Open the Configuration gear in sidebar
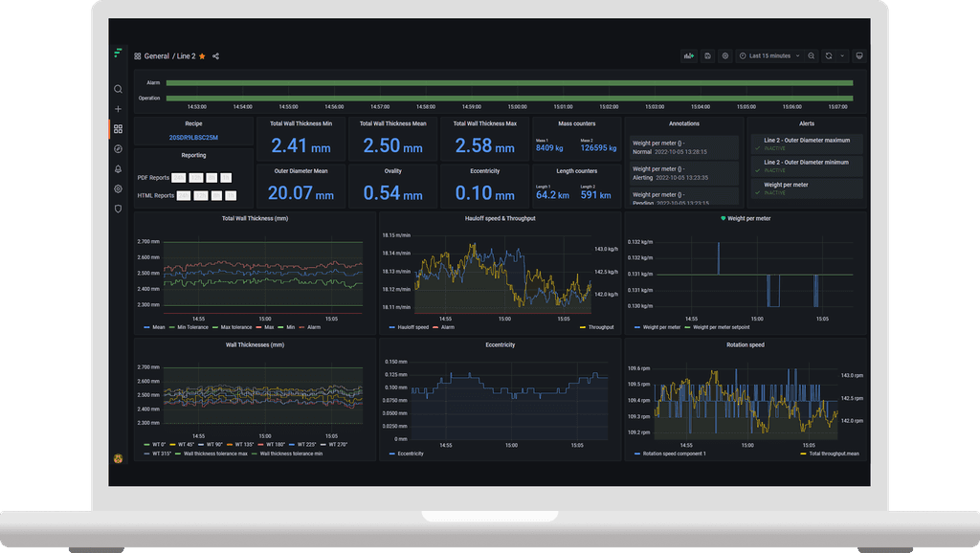 pos(118,188)
